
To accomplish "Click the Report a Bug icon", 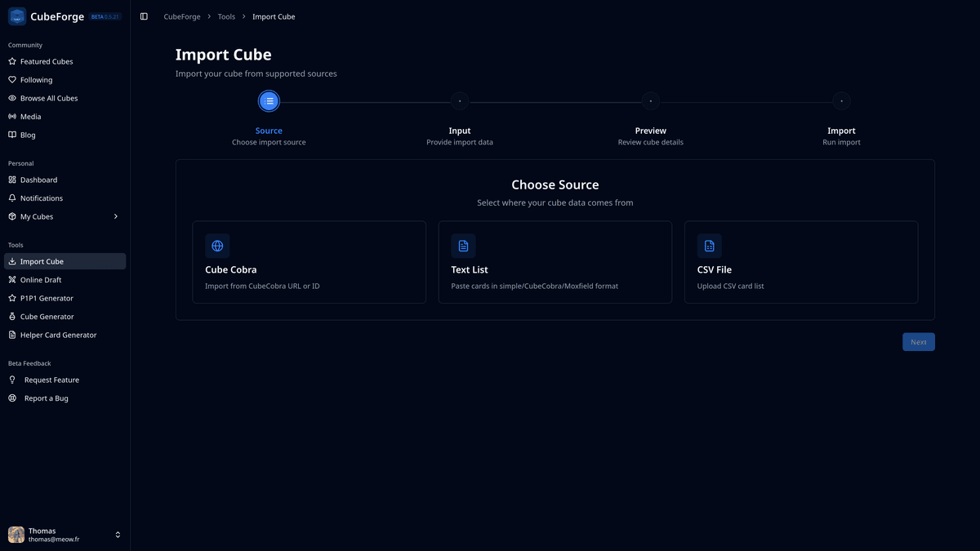I will (x=11, y=398).
